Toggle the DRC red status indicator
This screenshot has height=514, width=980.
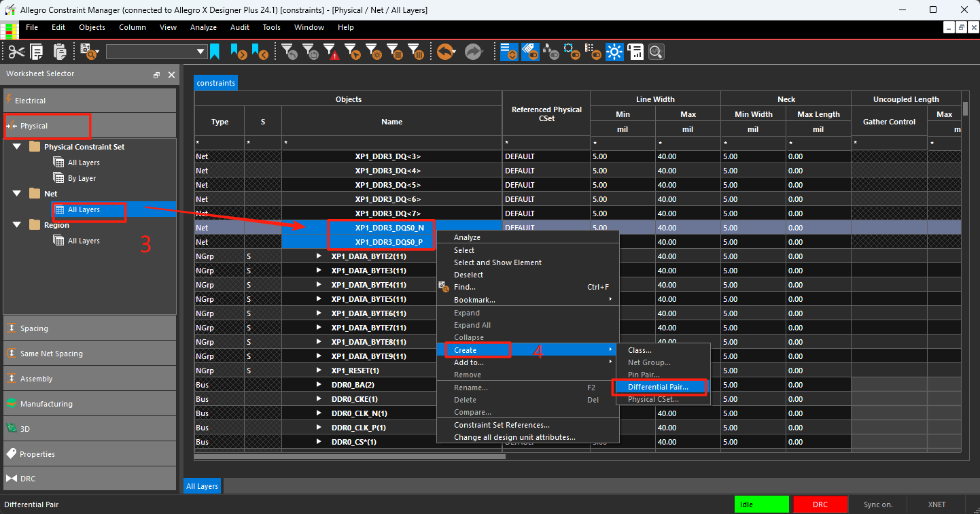click(820, 504)
